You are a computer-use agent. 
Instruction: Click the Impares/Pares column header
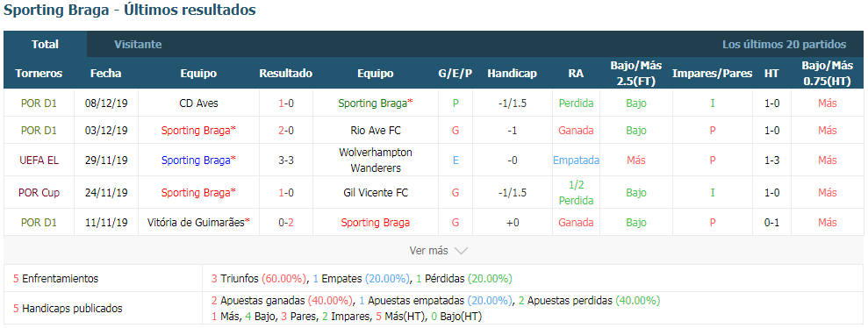click(712, 74)
